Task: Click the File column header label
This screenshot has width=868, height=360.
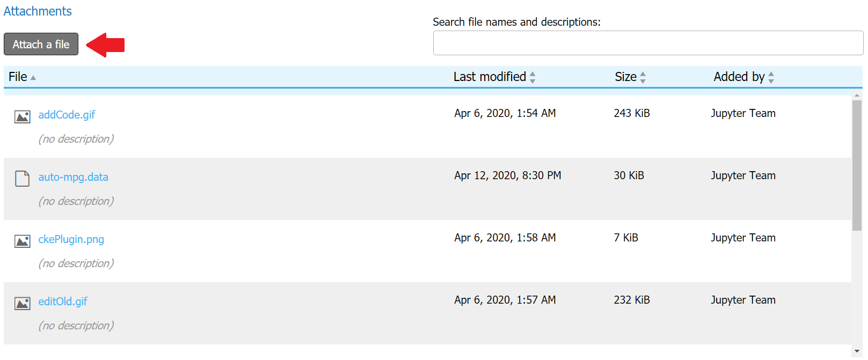Action: tap(18, 77)
